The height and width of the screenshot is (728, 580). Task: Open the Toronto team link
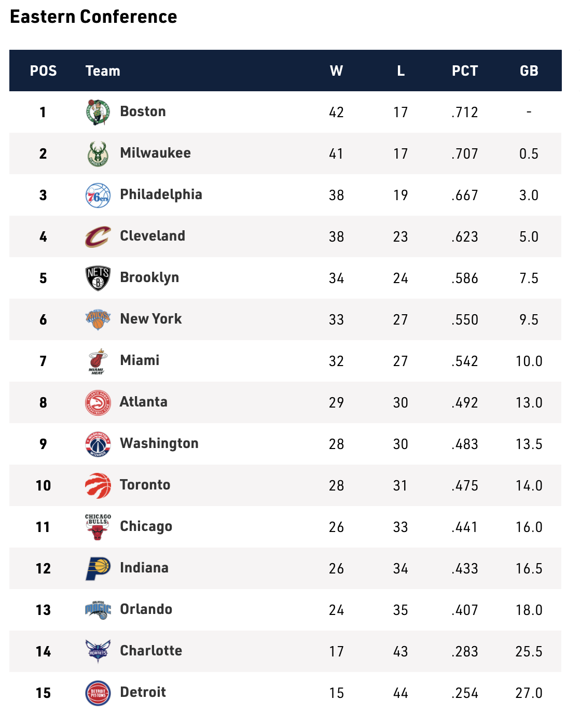145,485
